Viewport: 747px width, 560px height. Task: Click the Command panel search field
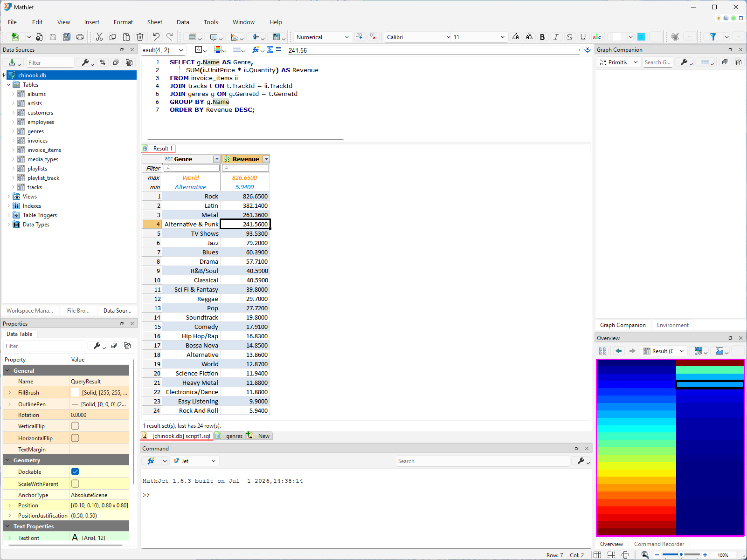pos(483,461)
